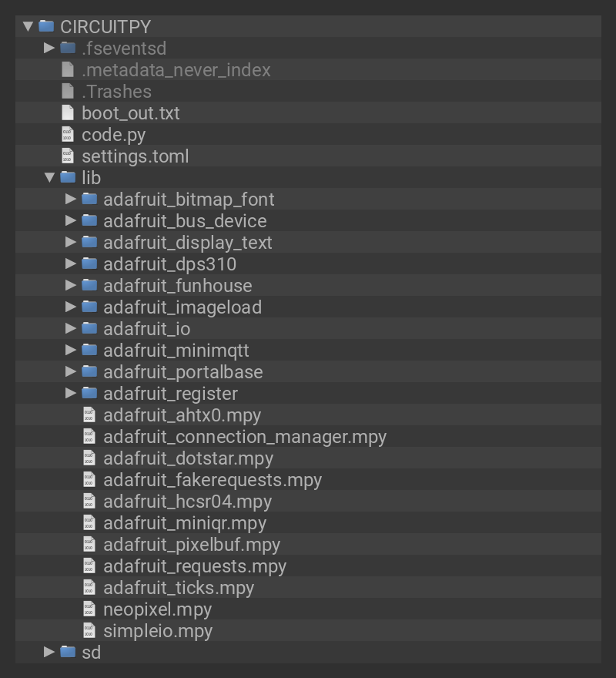Screen dimensions: 616x678
Task: Select the adafruit_display_text folder name
Action: coord(187,242)
